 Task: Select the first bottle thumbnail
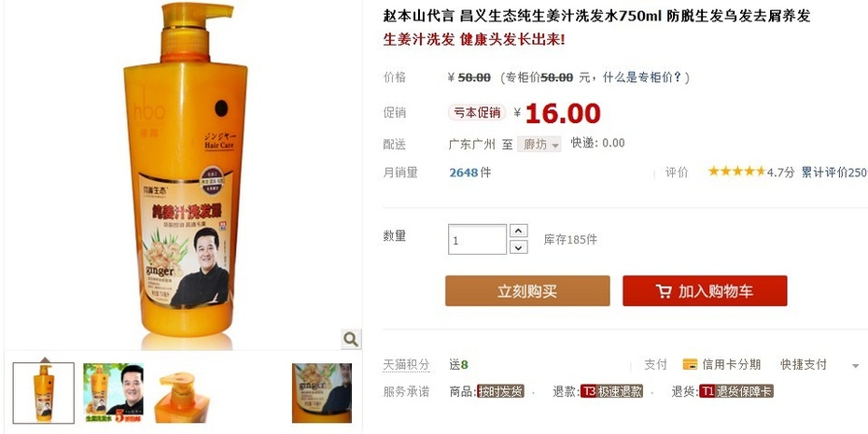[44, 393]
